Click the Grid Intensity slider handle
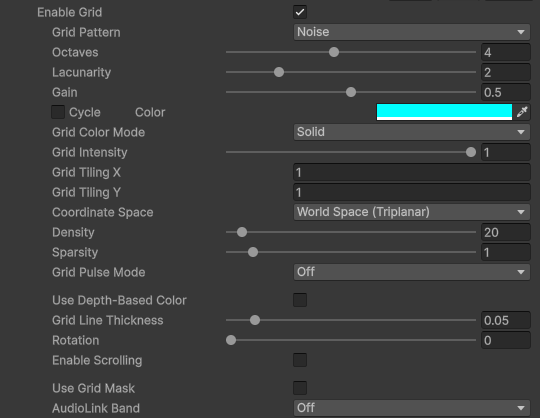Screen dimensions: 540x418 click(x=470, y=152)
